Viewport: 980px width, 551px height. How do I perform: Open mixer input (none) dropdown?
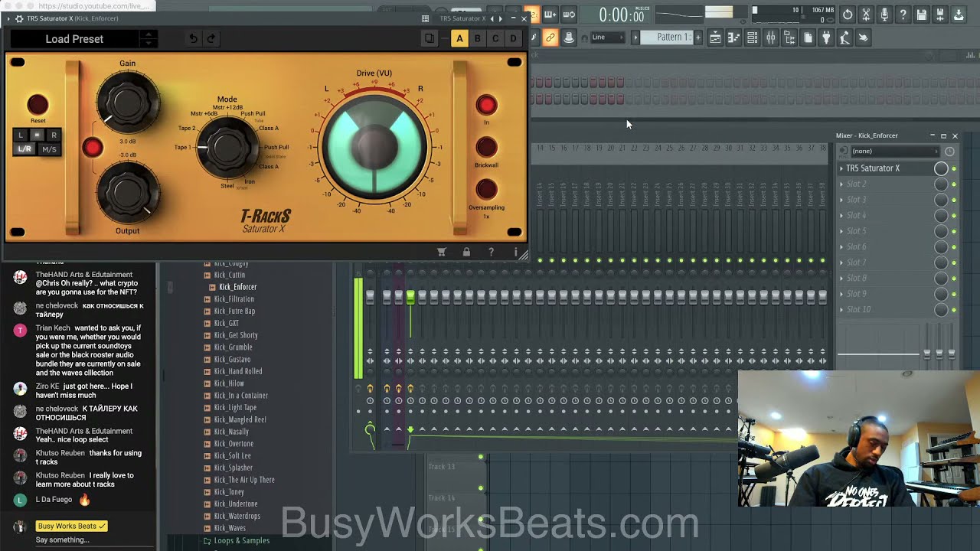tap(895, 151)
